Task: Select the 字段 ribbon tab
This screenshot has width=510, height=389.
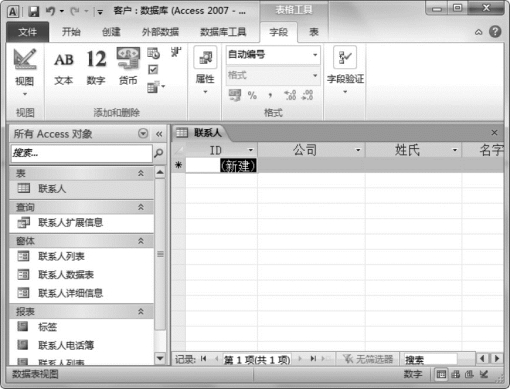Action: pyautogui.click(x=278, y=32)
